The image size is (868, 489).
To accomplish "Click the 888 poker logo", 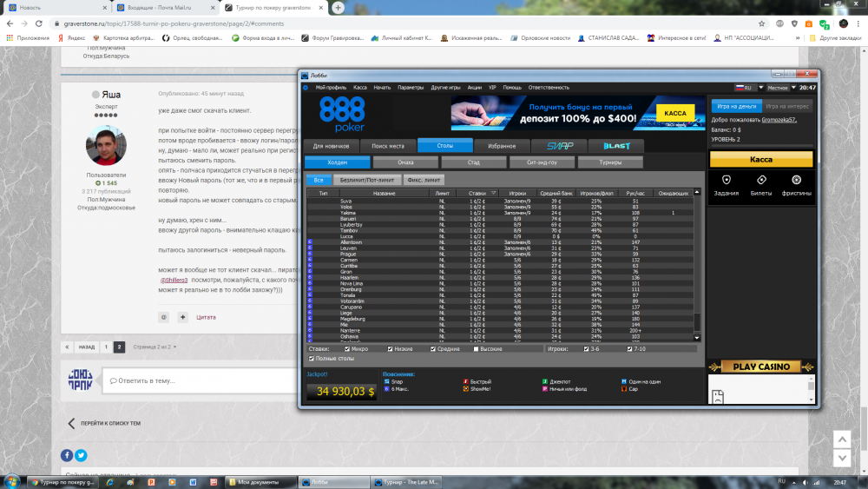I will (342, 112).
